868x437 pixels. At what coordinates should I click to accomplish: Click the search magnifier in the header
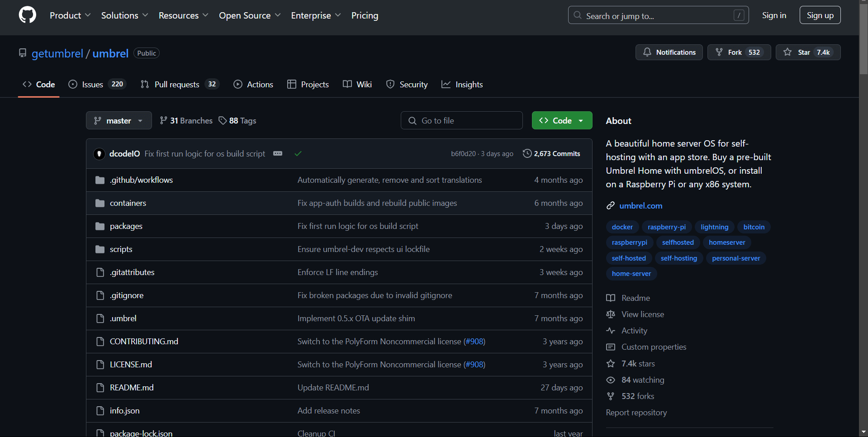pos(578,15)
